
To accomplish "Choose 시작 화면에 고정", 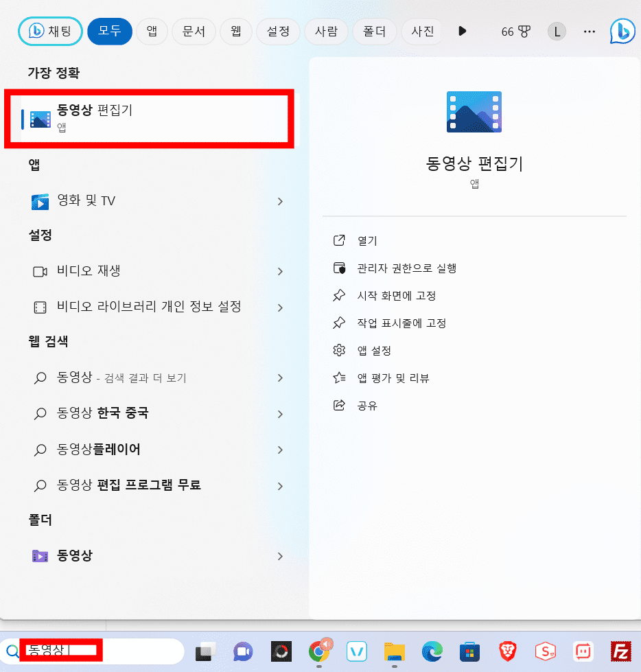I will tap(397, 296).
